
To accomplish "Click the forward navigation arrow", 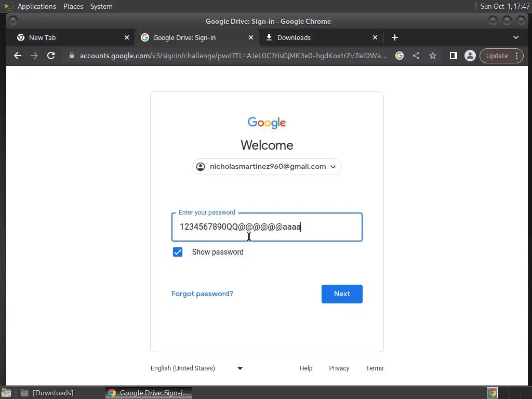I will coord(34,56).
